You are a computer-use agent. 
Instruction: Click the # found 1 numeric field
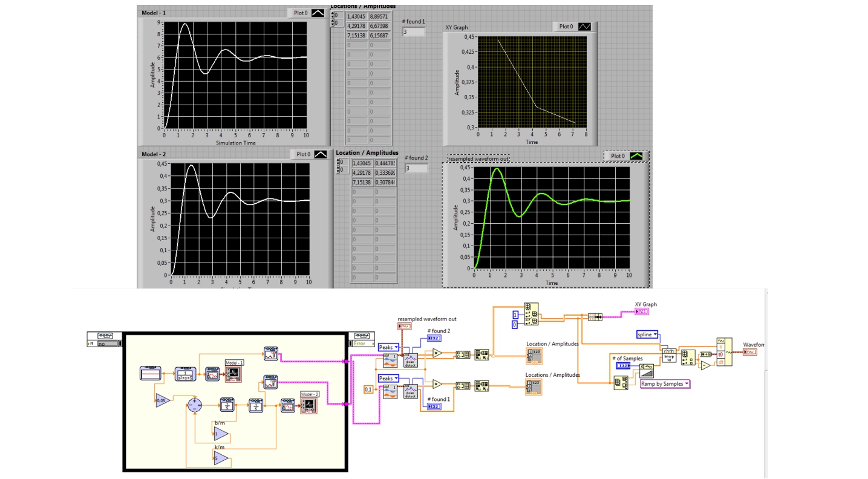coord(413,31)
